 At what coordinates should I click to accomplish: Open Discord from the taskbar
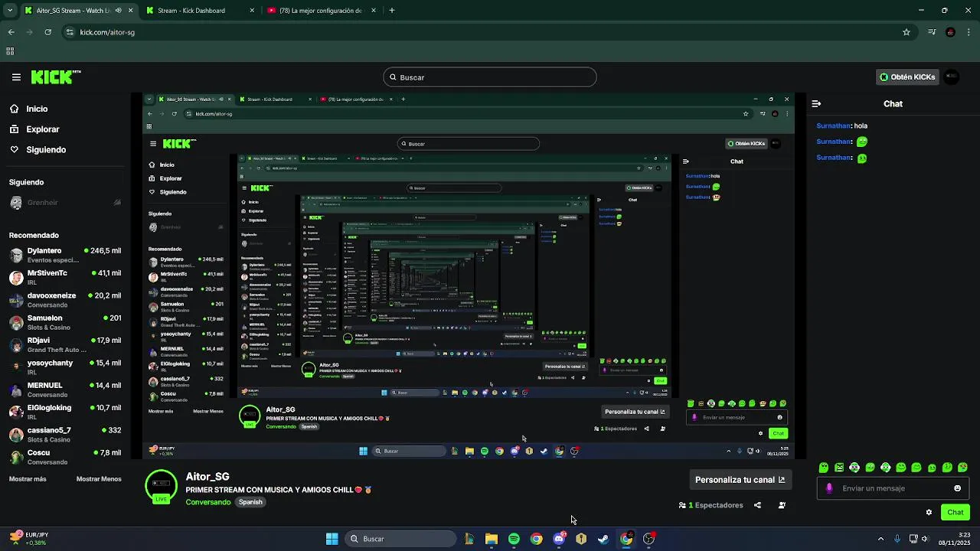click(x=559, y=539)
